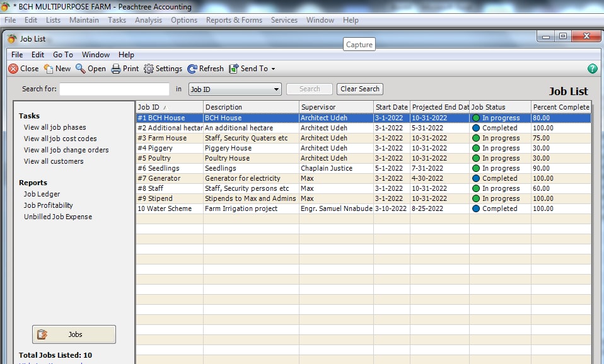Open View all customers link
The width and height of the screenshot is (604, 364).
(54, 161)
